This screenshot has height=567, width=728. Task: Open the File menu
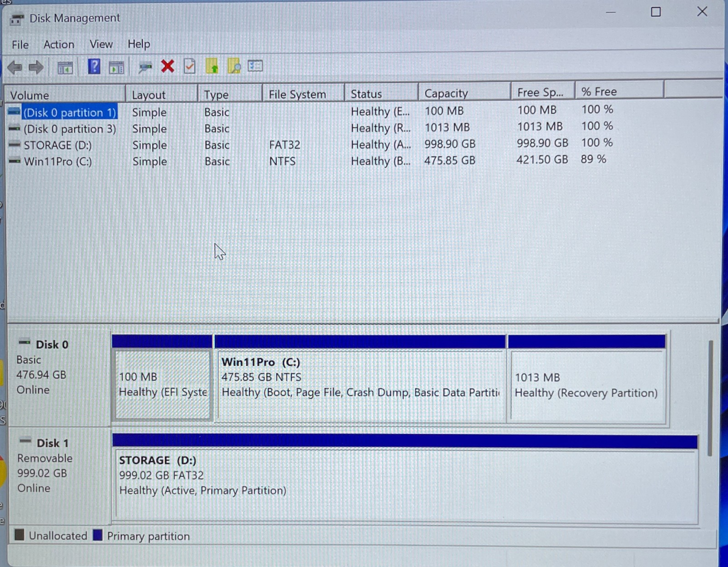pyautogui.click(x=20, y=45)
